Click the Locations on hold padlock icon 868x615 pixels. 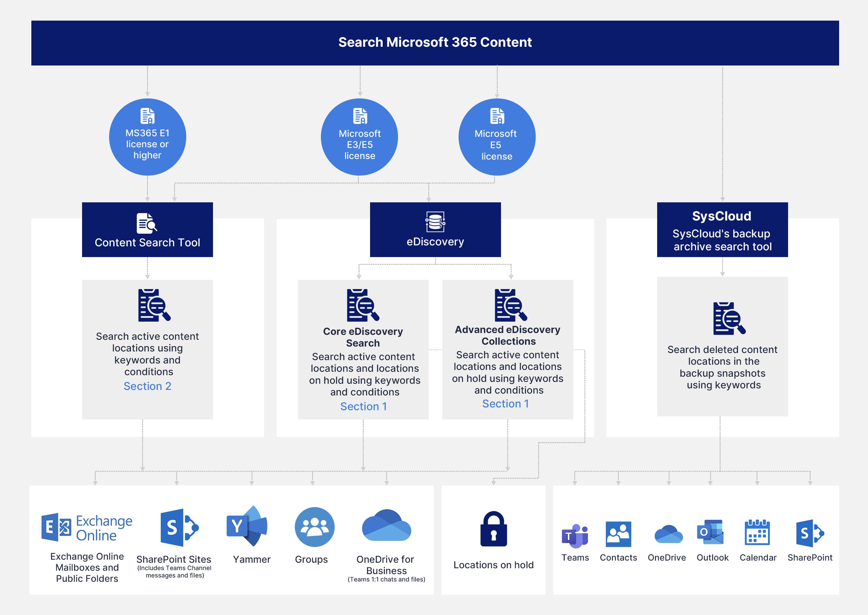coord(493,529)
